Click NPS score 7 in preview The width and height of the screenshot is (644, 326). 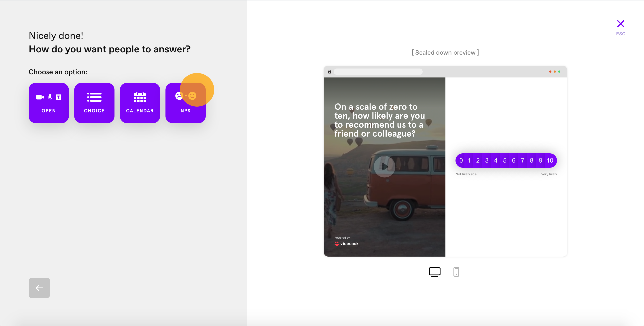coord(523,161)
